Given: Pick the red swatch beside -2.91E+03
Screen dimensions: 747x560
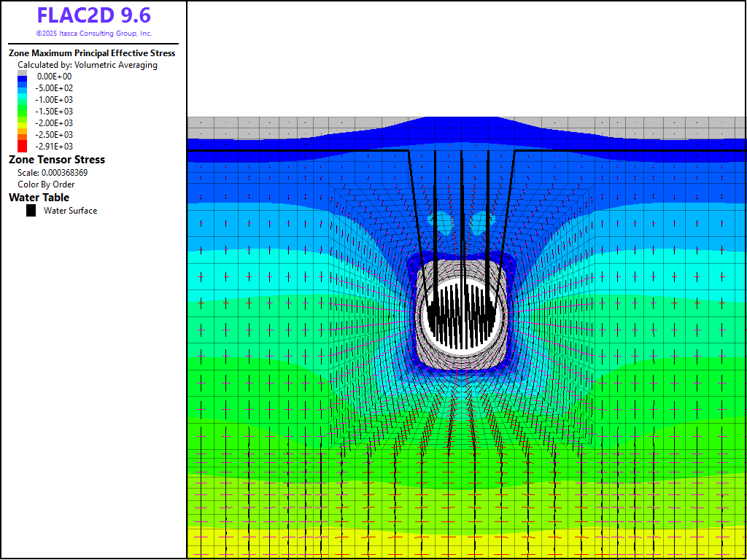Looking at the screenshot, I should (23, 146).
